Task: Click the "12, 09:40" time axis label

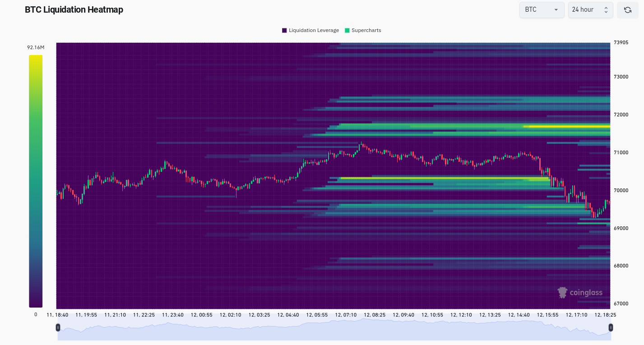Action: click(403, 315)
